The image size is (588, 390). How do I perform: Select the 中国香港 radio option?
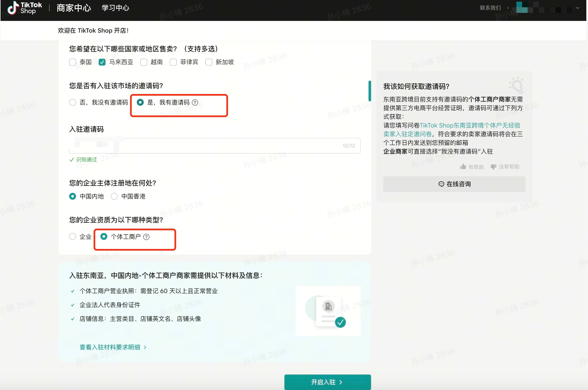pos(114,196)
